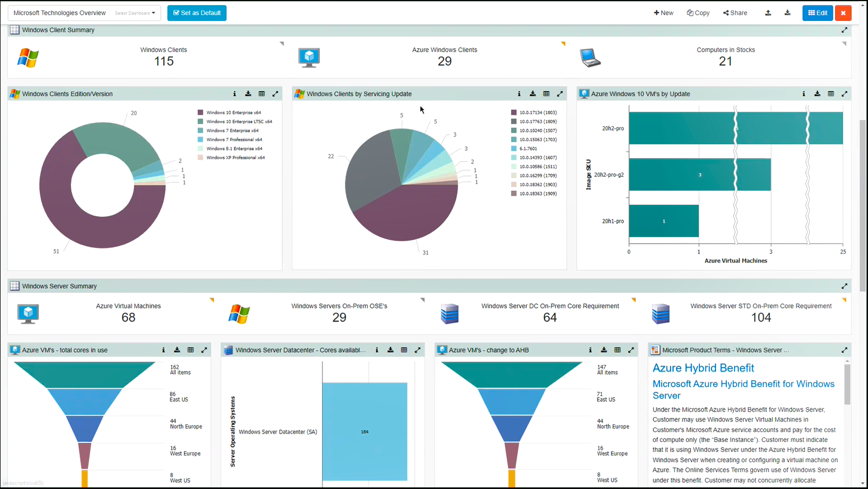Expand Azure Windows 10 VM's by Update fullscreen
This screenshot has height=489, width=868.
pyautogui.click(x=844, y=94)
